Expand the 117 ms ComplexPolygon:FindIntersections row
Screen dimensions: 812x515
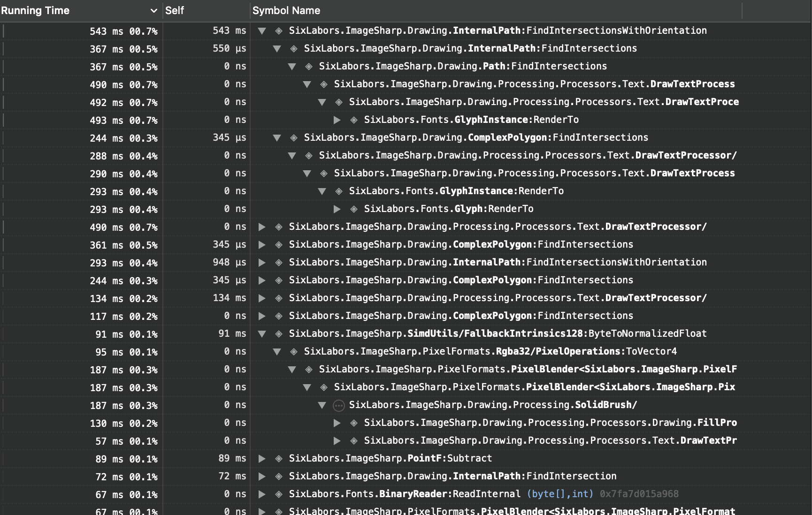click(262, 316)
